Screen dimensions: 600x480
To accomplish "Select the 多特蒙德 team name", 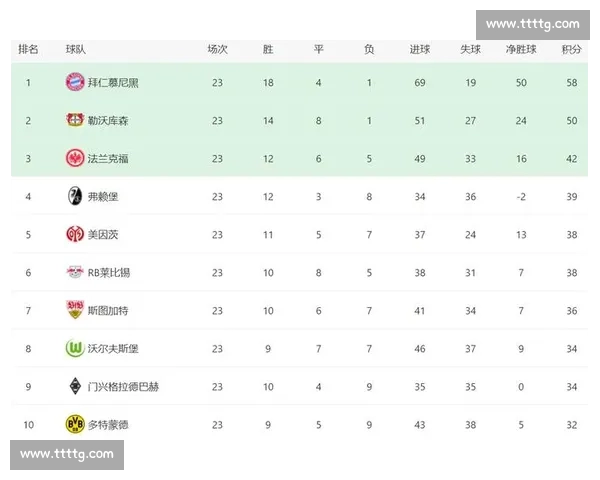I will point(108,425).
